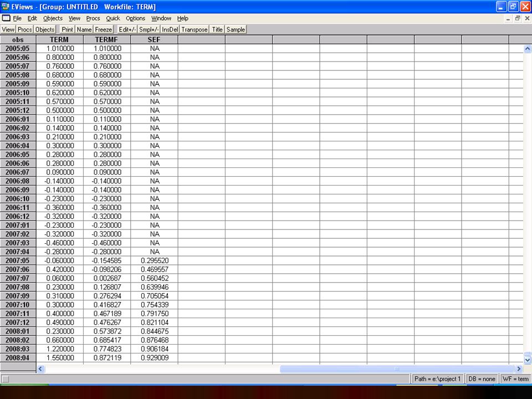Toggle edit mode with Edit+/- button
The image size is (532, 399).
tap(127, 29)
